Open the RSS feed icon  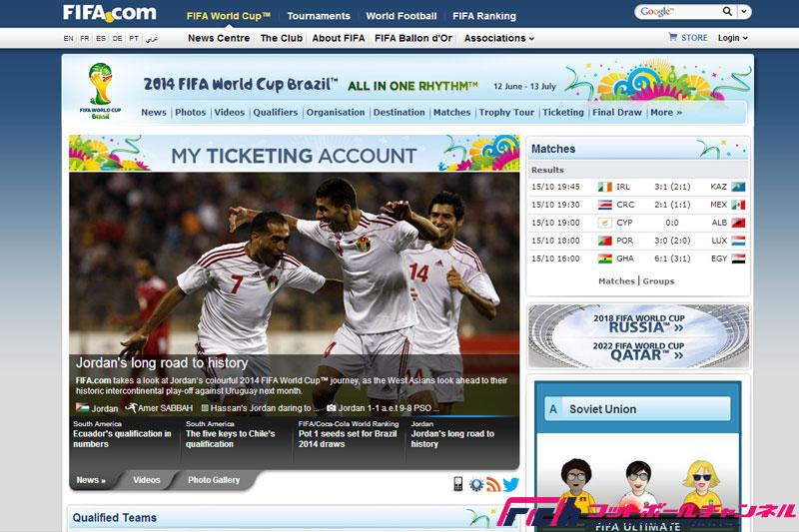pos(492,484)
